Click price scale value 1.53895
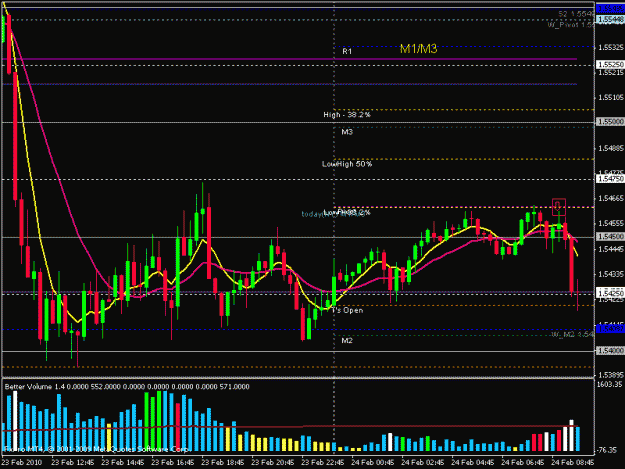This screenshot has height=469, width=625. (611, 375)
